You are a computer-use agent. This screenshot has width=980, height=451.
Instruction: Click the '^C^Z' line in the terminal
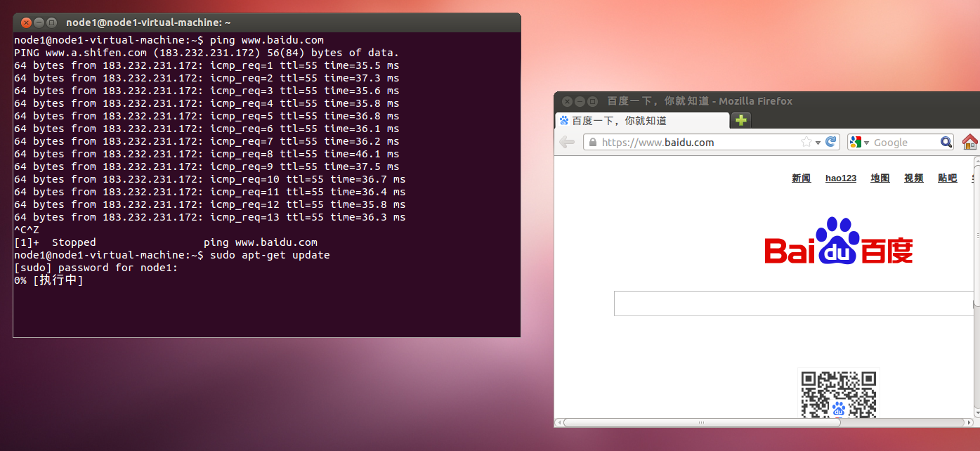27,230
